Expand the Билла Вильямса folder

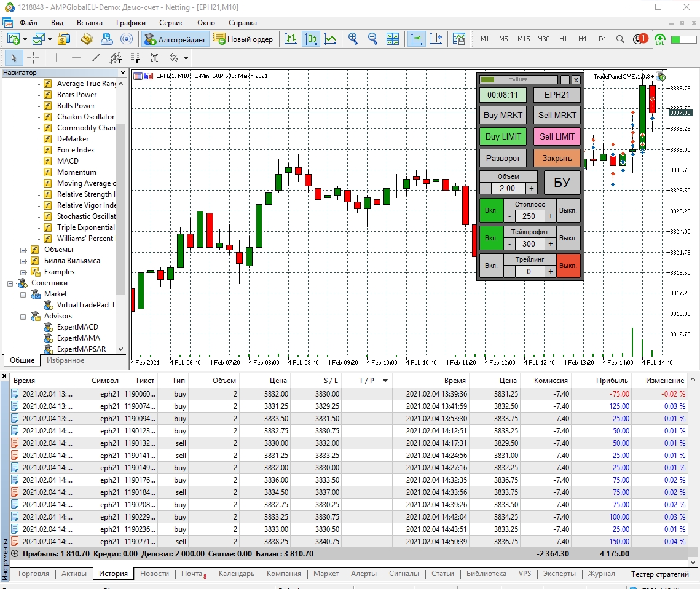[x=23, y=261]
